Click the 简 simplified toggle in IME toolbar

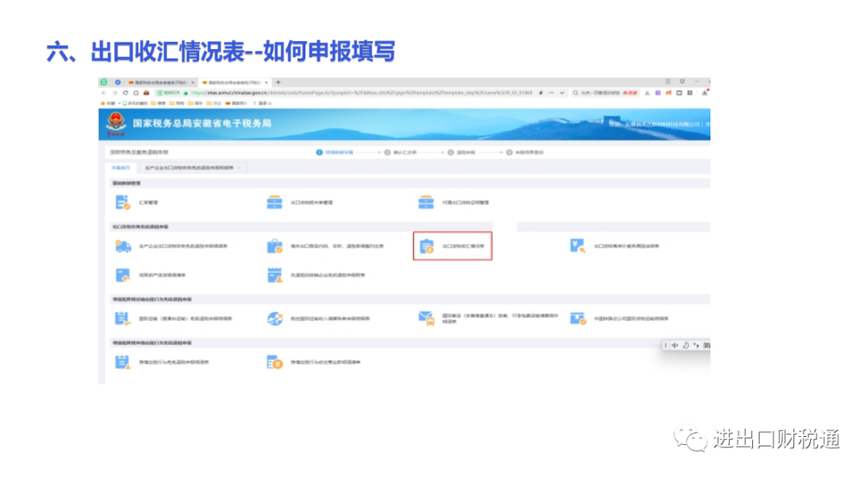click(x=706, y=345)
